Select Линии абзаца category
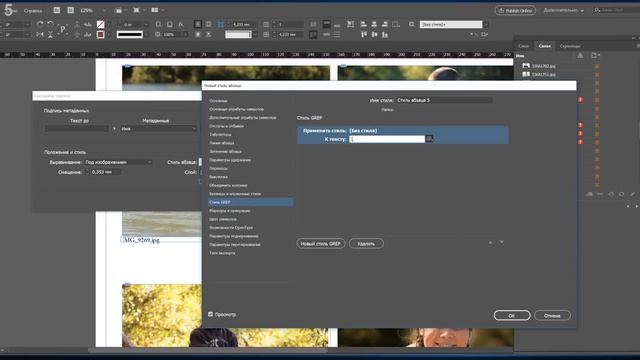The height and width of the screenshot is (360, 640). pyautogui.click(x=222, y=143)
